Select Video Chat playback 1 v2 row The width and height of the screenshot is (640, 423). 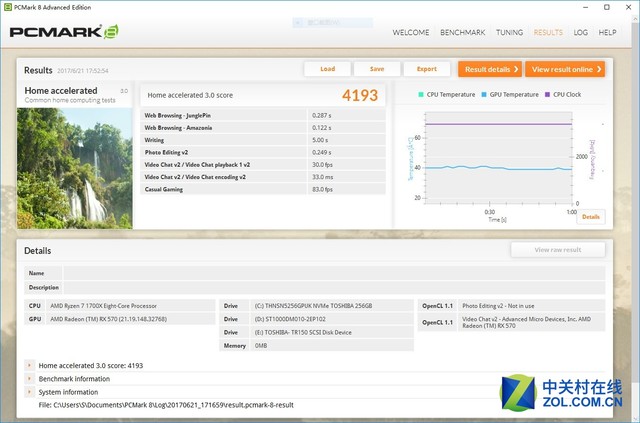coord(263,165)
